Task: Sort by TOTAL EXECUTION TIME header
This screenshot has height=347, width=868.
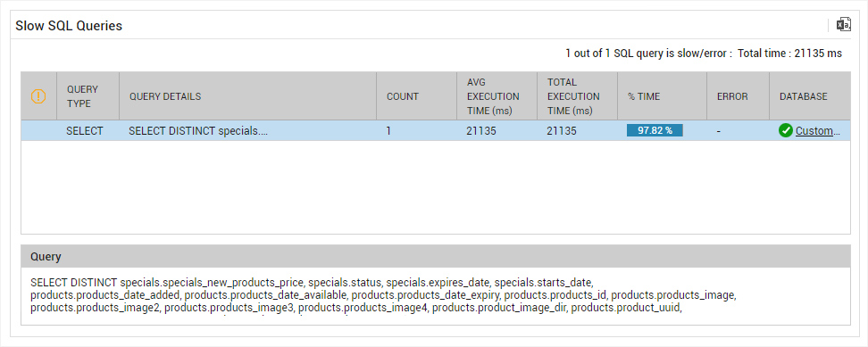Action: pos(573,96)
